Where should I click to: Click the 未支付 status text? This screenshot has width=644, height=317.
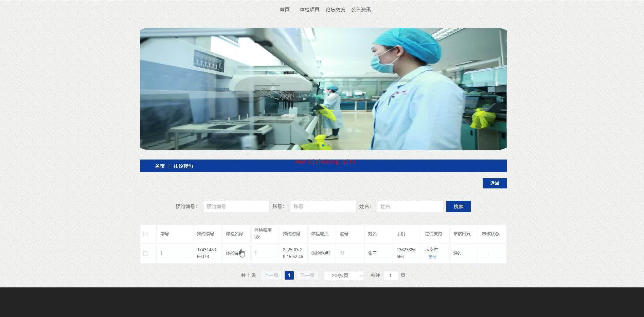(x=431, y=250)
